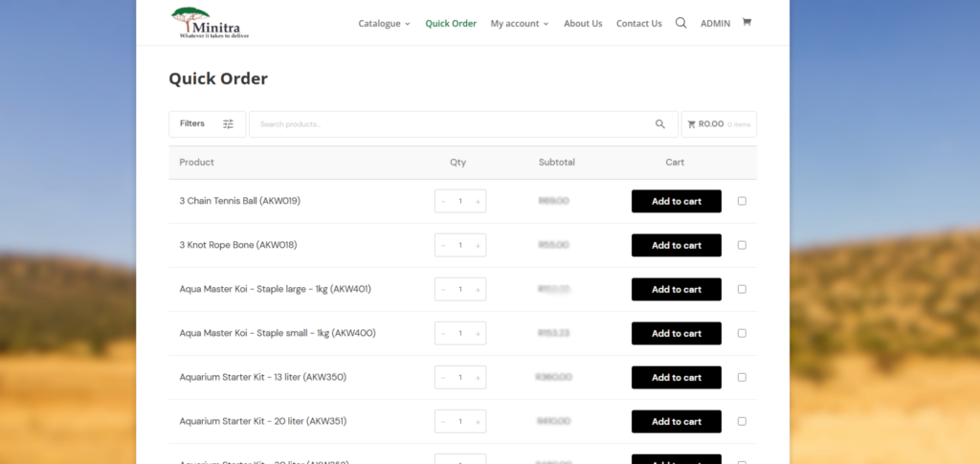
Task: Focus the Search products input field
Action: tap(450, 124)
